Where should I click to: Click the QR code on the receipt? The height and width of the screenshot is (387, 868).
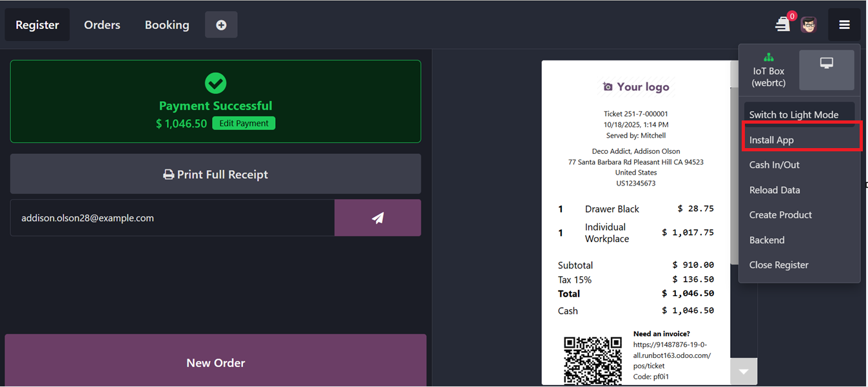pos(593,361)
